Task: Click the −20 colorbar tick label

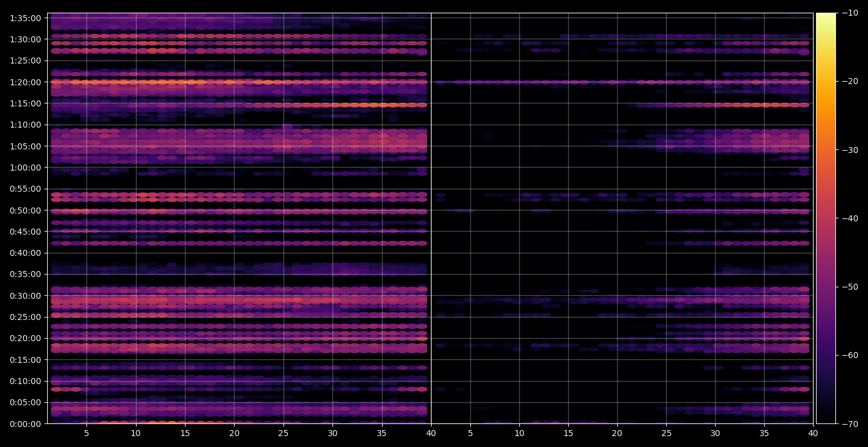Action: tap(849, 81)
